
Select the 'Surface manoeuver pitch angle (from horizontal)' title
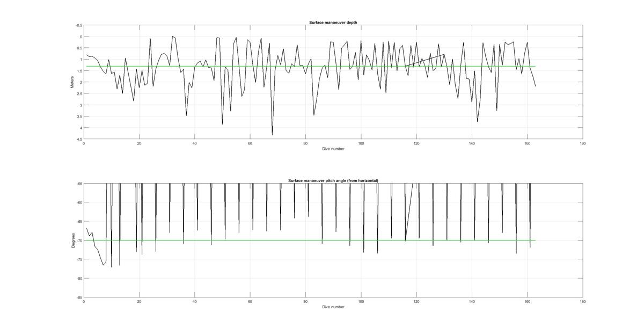pyautogui.click(x=333, y=180)
